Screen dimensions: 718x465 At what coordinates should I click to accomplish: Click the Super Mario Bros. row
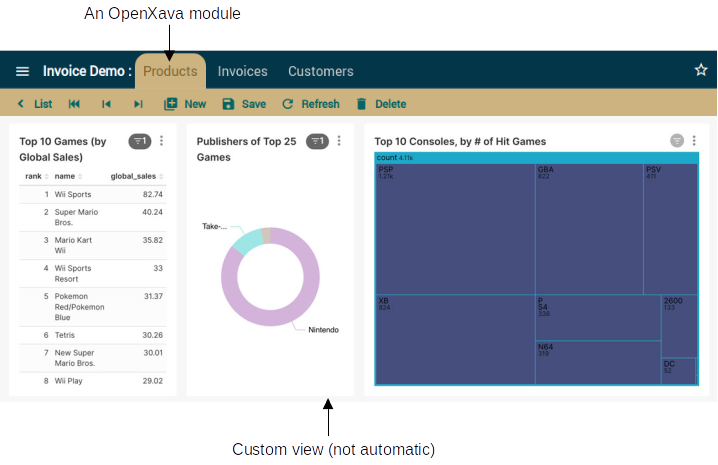[x=92, y=217]
